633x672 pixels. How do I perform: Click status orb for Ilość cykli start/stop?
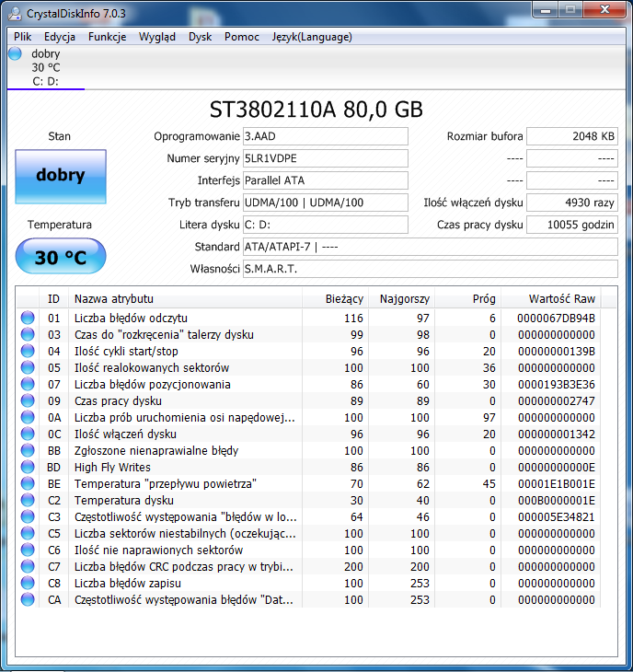[28, 351]
